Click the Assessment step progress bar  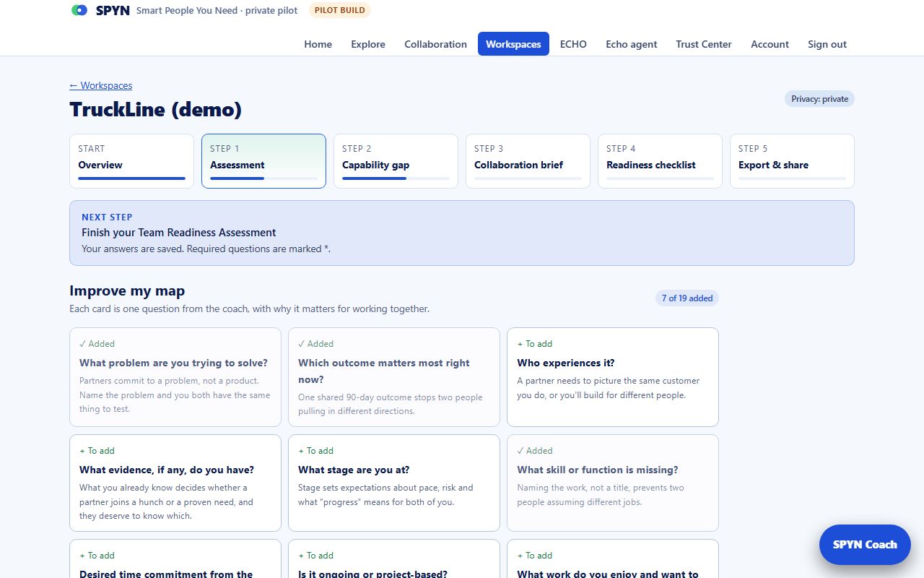click(x=263, y=178)
